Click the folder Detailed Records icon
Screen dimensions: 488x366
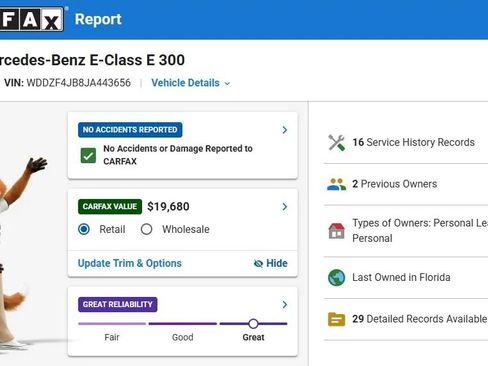(336, 319)
